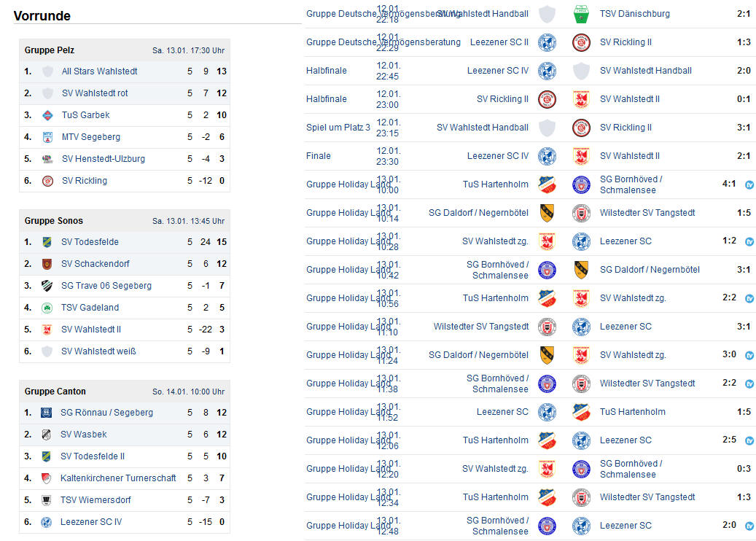Select the Finale result 2:1
The image size is (756, 541).
tap(744, 156)
